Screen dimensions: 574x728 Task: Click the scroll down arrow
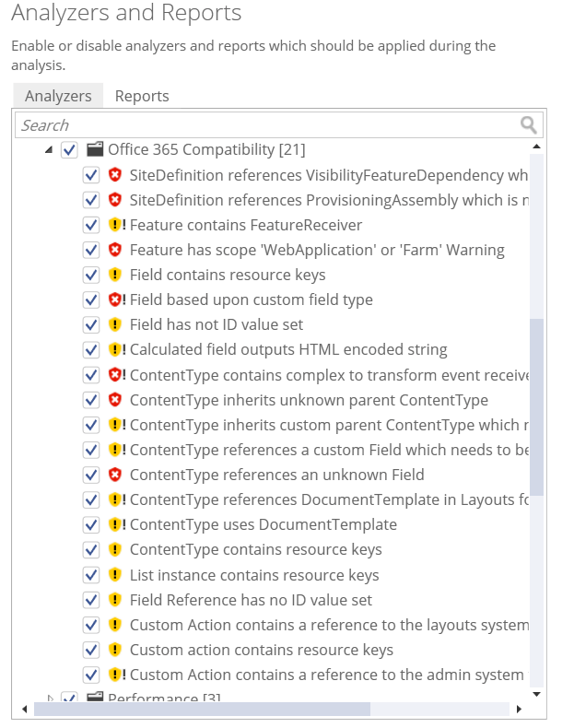coord(536,694)
